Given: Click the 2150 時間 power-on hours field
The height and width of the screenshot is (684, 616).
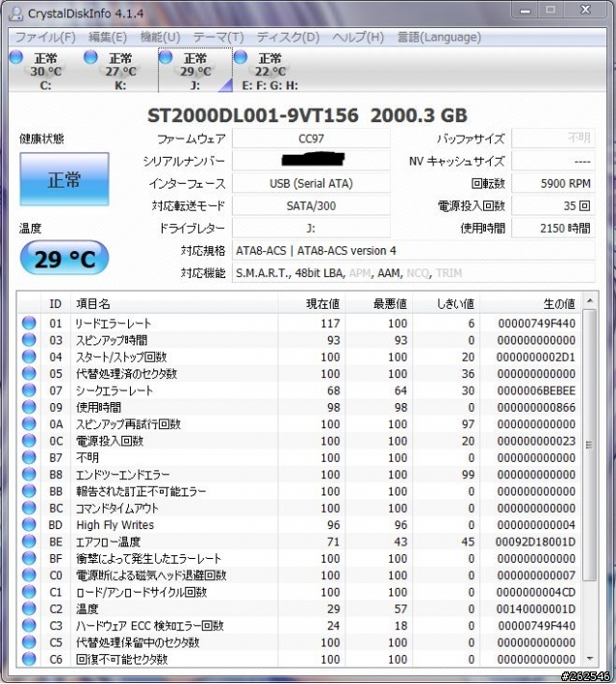Looking at the screenshot, I should (x=553, y=228).
